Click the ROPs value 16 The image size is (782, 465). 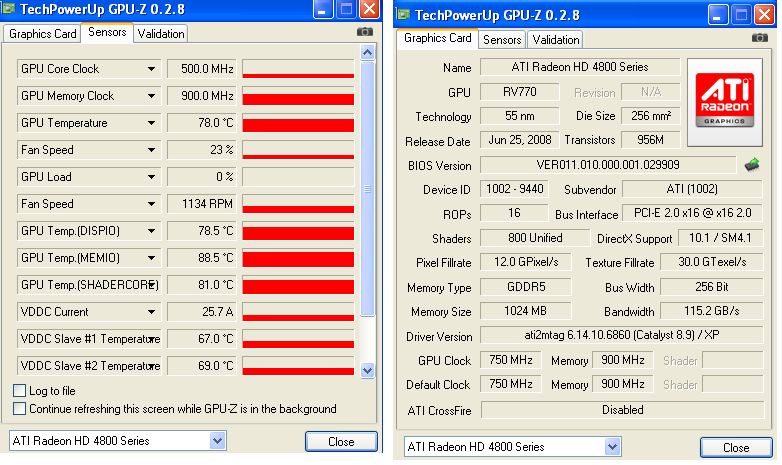pyautogui.click(x=514, y=213)
